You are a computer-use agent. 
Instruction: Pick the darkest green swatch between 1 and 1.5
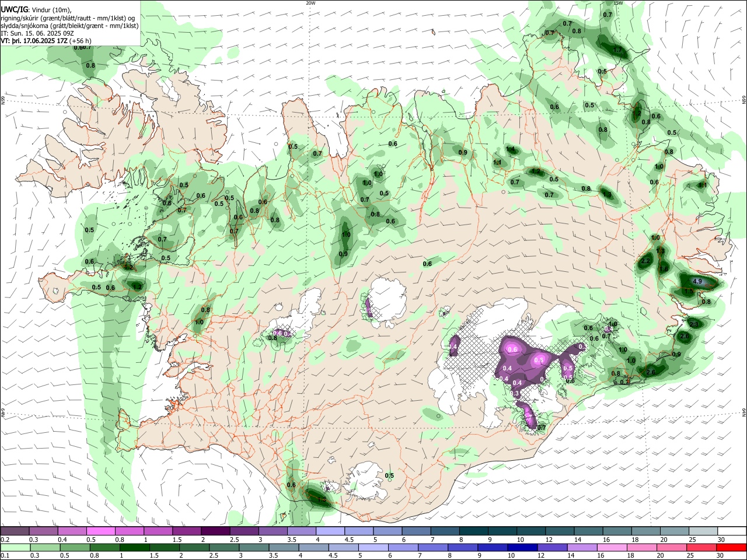tap(135, 547)
